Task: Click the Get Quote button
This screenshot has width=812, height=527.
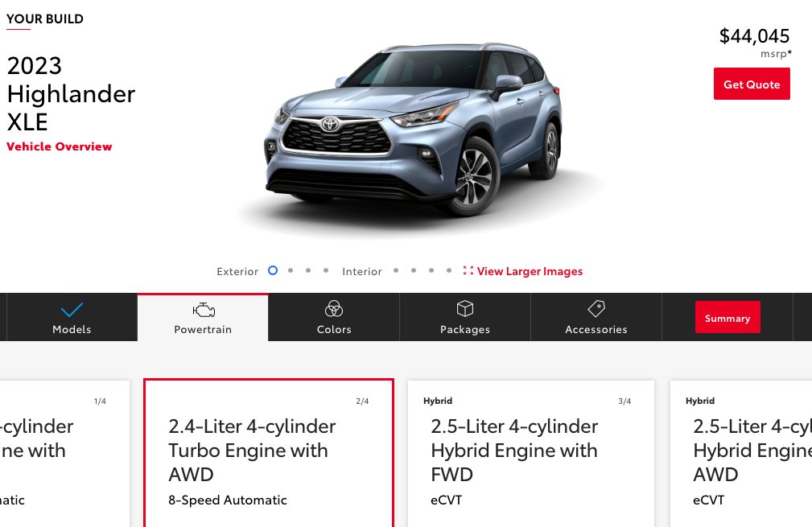Action: [x=752, y=84]
